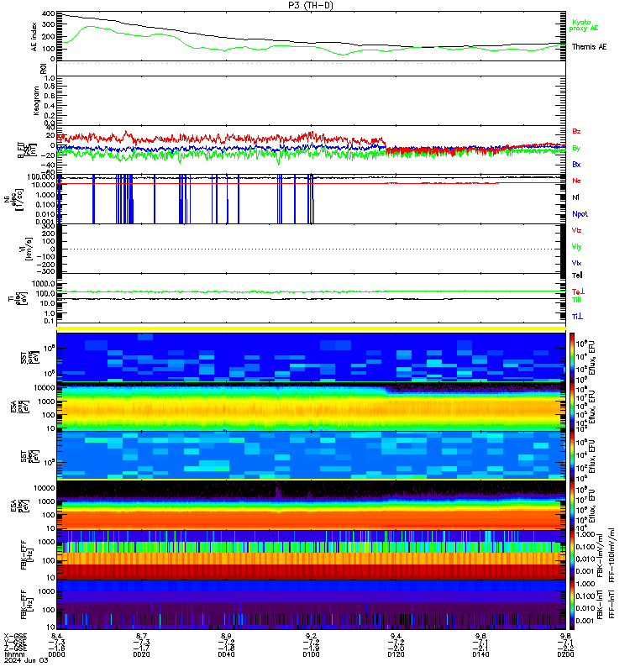Click the blue Bx legend label
Screen dimensions: 630x672
pyautogui.click(x=576, y=164)
